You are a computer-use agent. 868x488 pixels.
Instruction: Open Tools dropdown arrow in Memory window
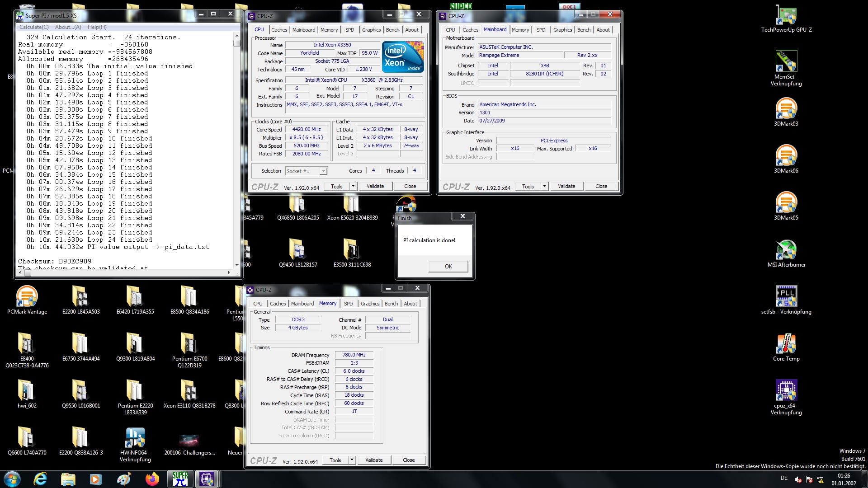tap(352, 460)
